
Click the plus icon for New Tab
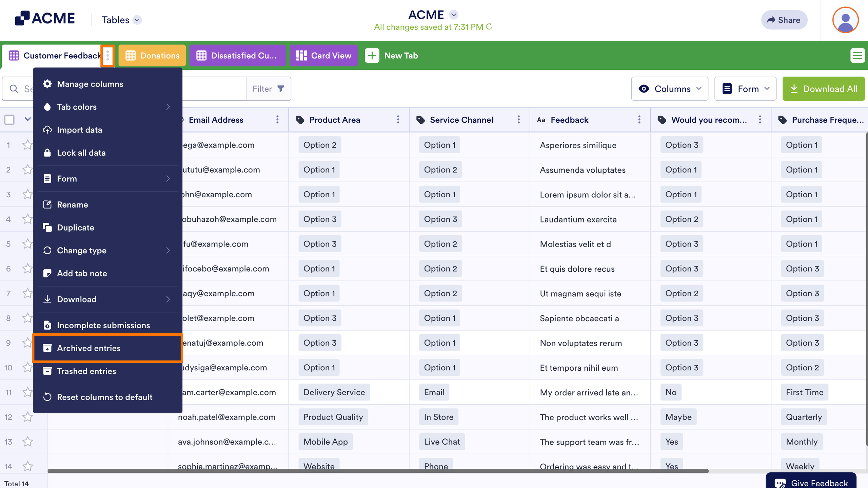(x=372, y=56)
